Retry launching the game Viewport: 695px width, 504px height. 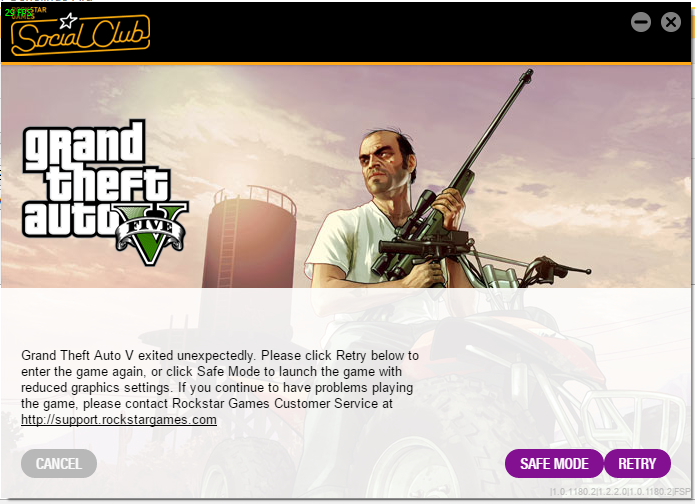point(637,464)
